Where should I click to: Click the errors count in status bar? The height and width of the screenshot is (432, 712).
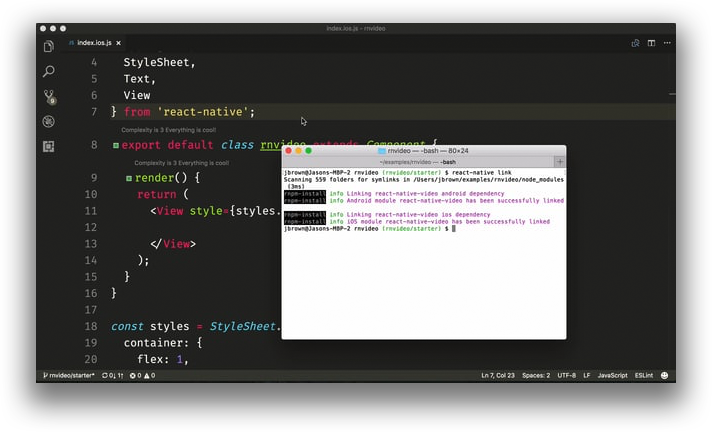point(135,376)
